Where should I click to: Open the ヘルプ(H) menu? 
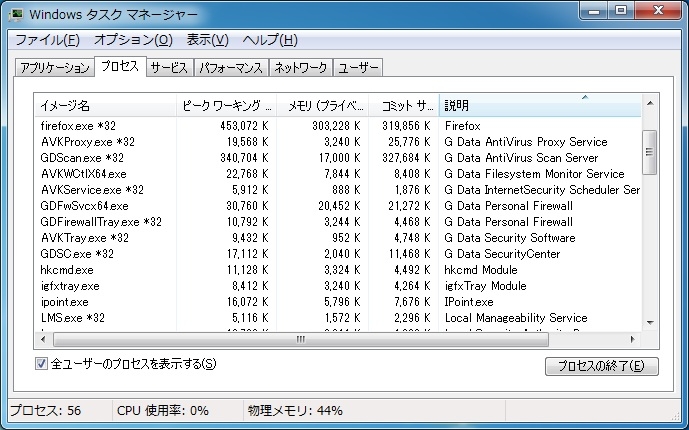(x=270, y=40)
